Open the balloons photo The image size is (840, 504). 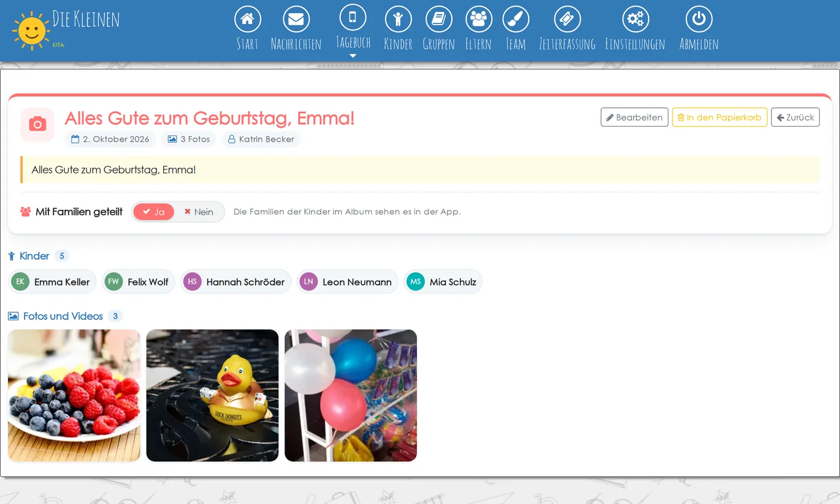pyautogui.click(x=350, y=395)
